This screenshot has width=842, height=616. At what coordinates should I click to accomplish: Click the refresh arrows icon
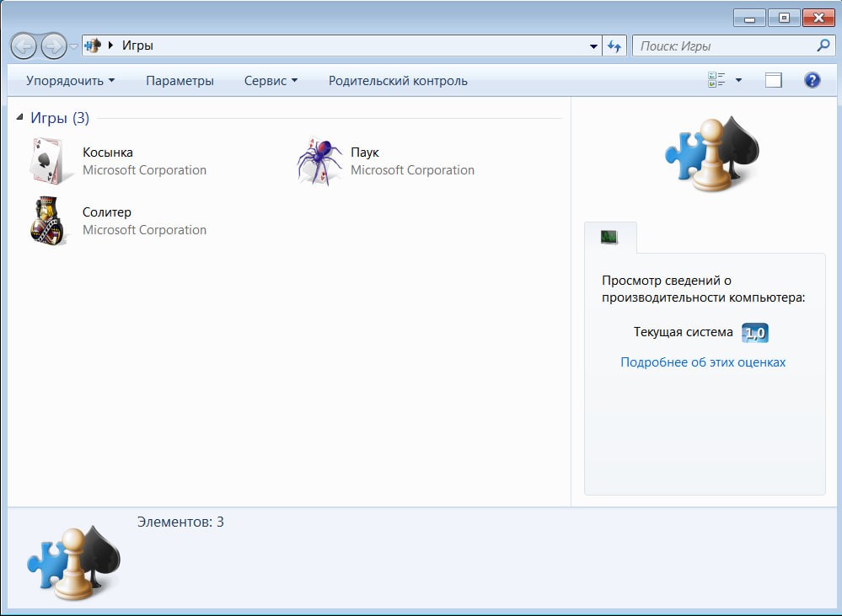pos(614,46)
